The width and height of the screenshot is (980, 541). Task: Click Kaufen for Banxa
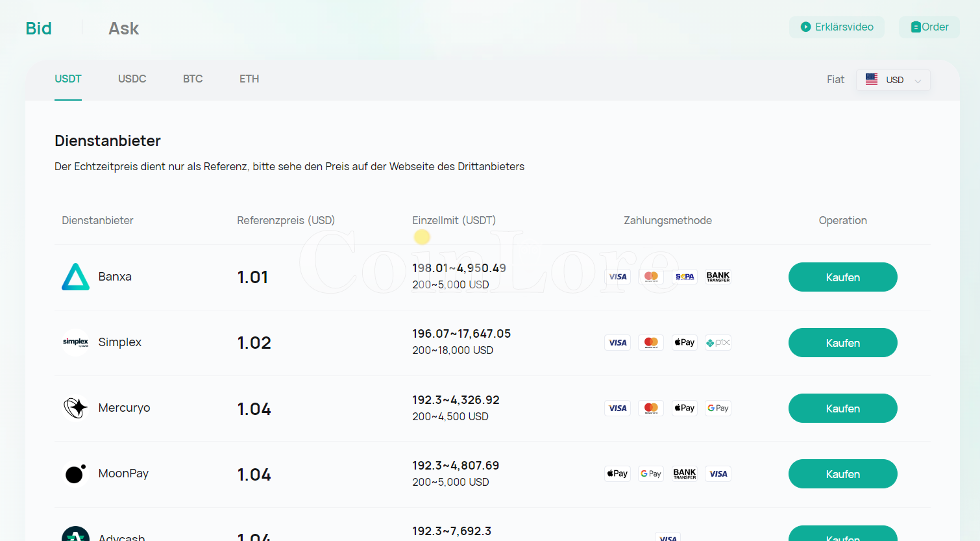click(x=843, y=277)
